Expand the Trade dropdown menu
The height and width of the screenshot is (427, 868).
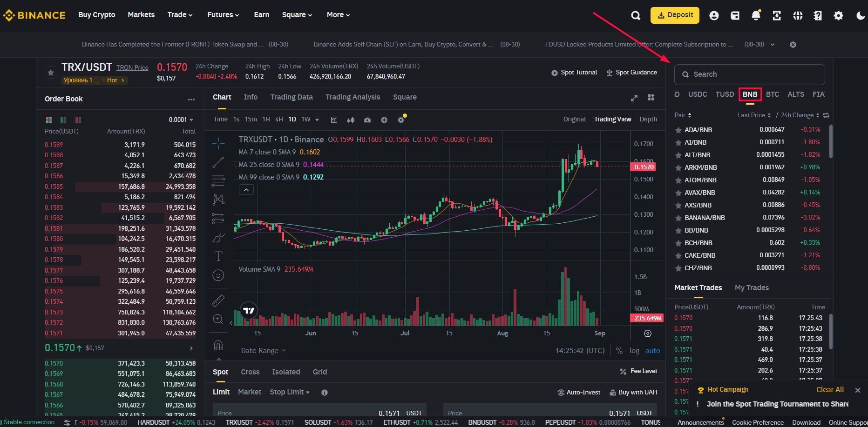[x=180, y=15]
